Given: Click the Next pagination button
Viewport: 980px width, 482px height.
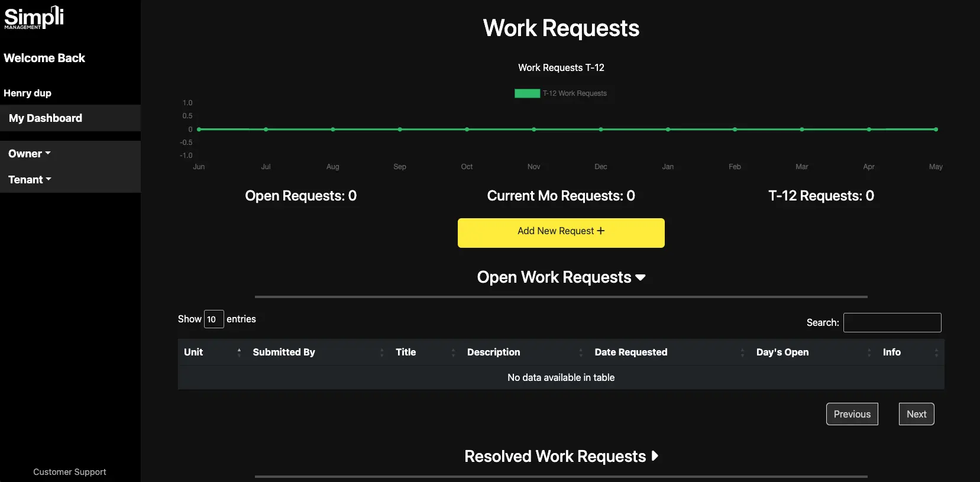Looking at the screenshot, I should pyautogui.click(x=917, y=414).
